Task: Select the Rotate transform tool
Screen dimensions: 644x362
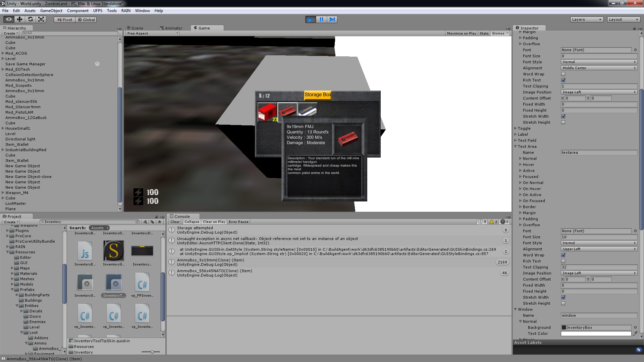Action: tap(30, 19)
